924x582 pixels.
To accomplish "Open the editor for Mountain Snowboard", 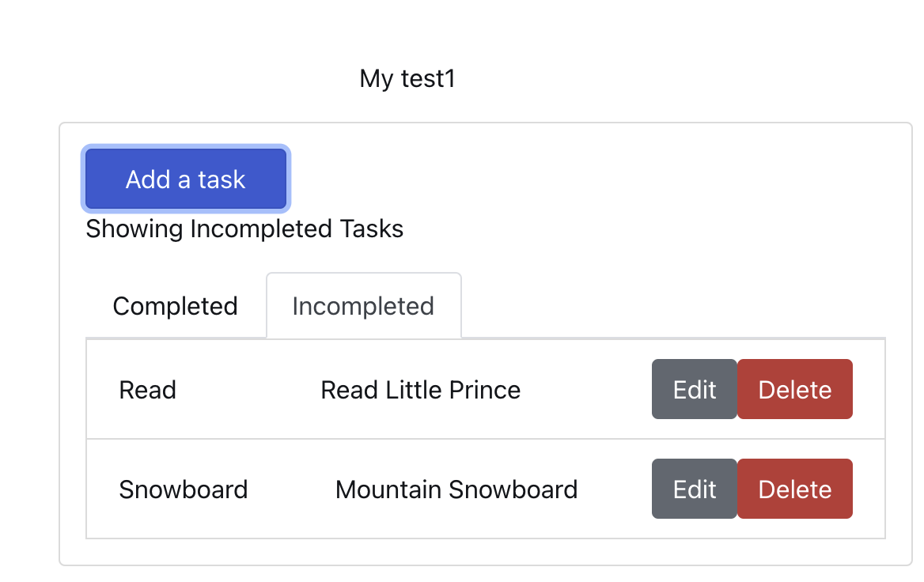I will click(x=694, y=489).
